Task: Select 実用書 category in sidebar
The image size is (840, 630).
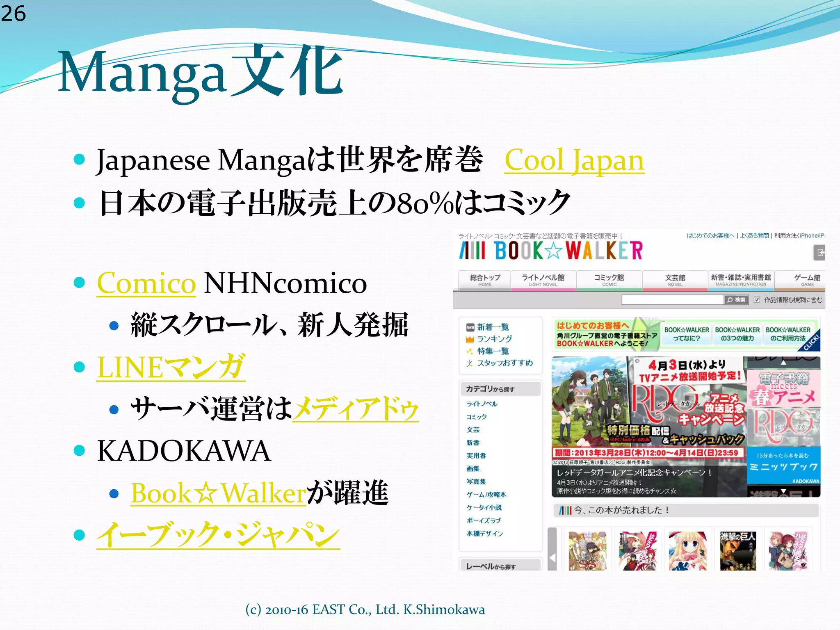Action: (476, 456)
